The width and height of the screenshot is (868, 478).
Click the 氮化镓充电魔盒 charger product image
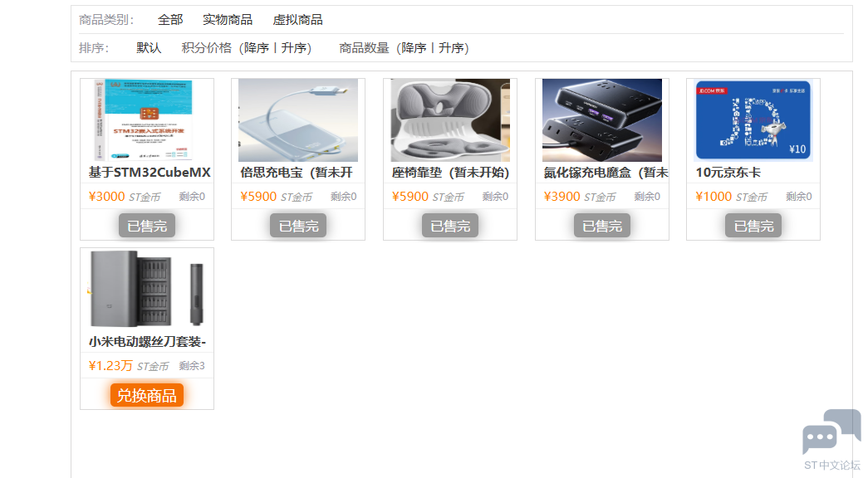(x=601, y=120)
